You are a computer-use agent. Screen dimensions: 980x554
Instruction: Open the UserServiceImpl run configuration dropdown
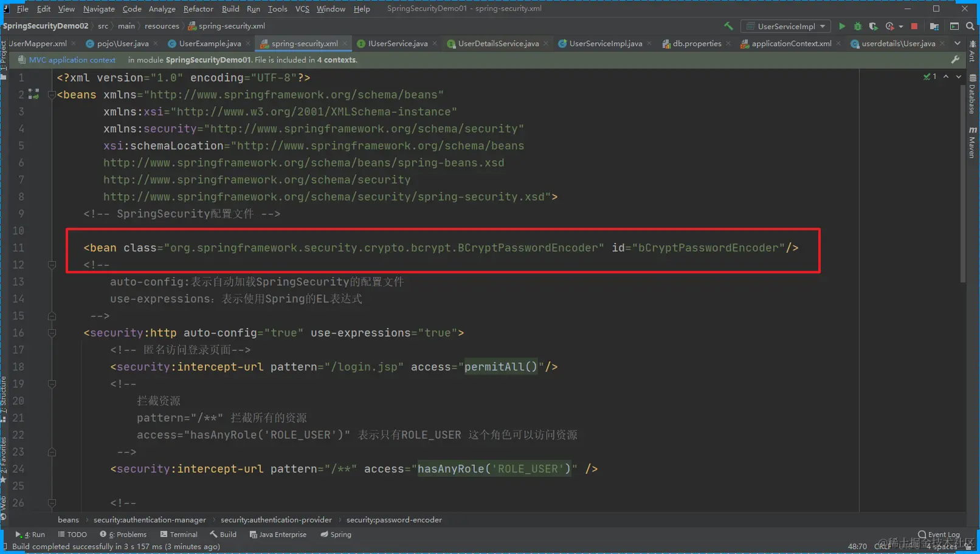785,26
